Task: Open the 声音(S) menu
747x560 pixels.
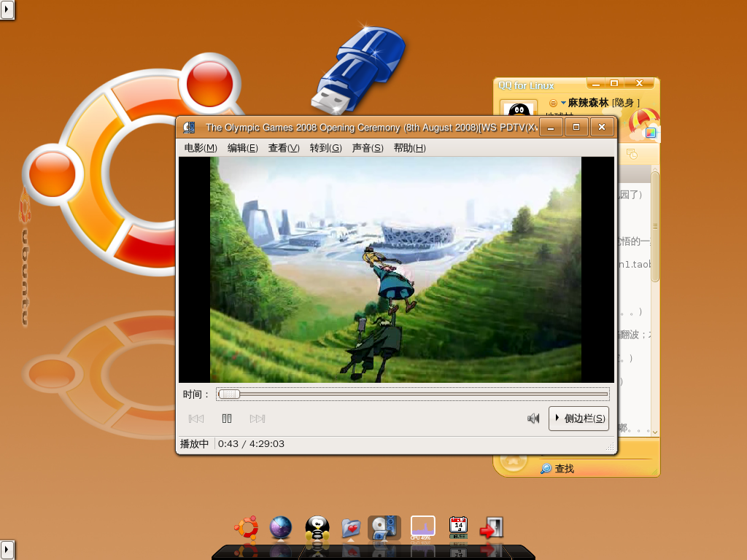Action: [x=368, y=148]
